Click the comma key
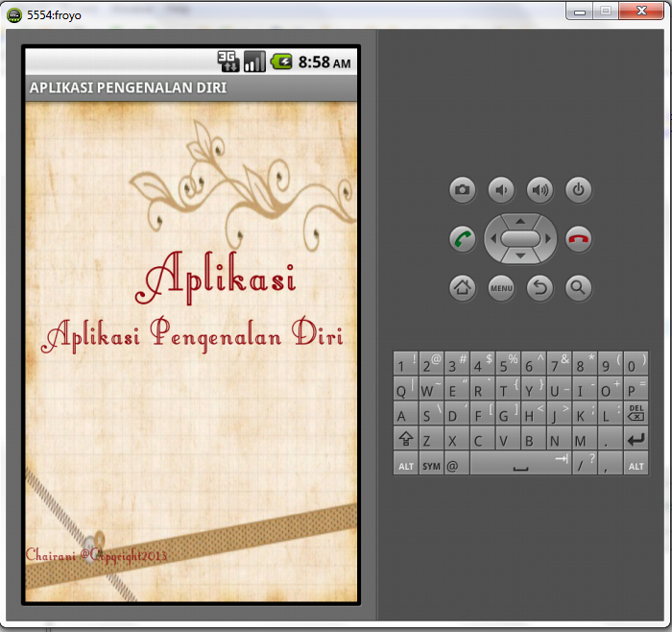This screenshot has height=632, width=672. click(x=611, y=464)
